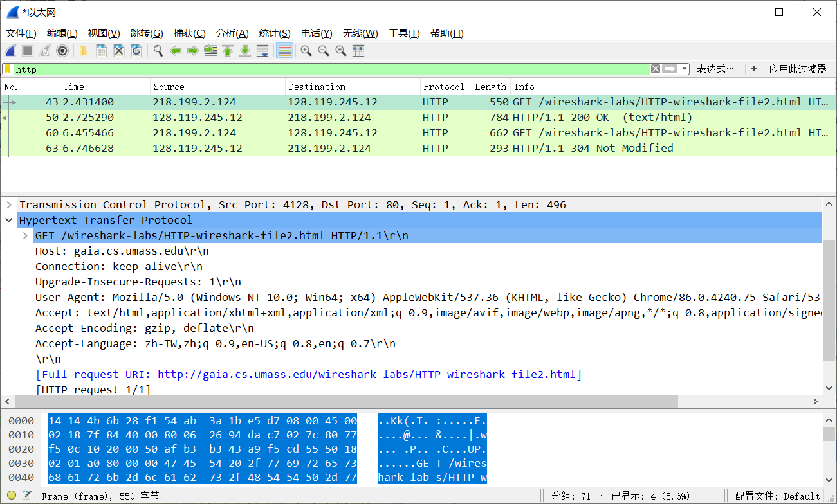Apply the display filter arrow button
The height and width of the screenshot is (504, 837).
coord(670,69)
